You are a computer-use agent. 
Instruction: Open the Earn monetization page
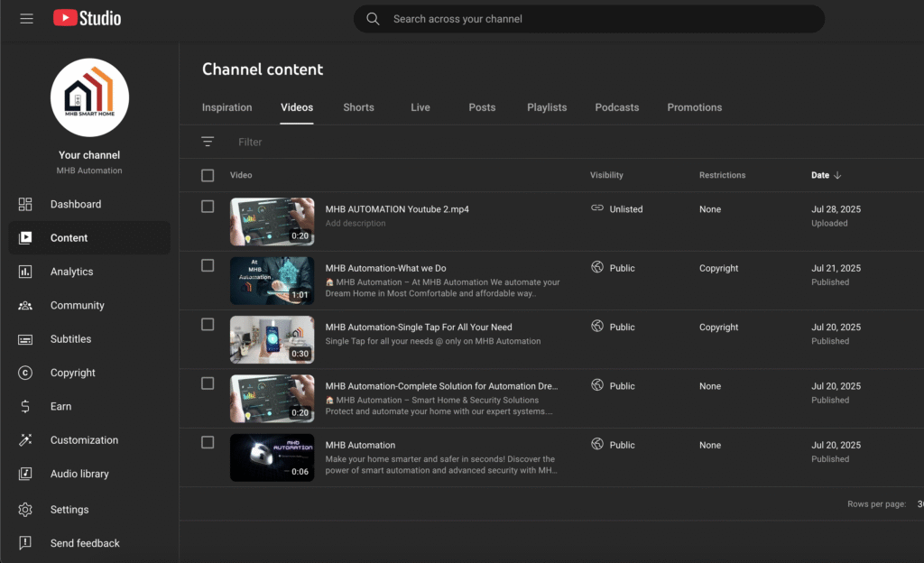[x=60, y=407]
